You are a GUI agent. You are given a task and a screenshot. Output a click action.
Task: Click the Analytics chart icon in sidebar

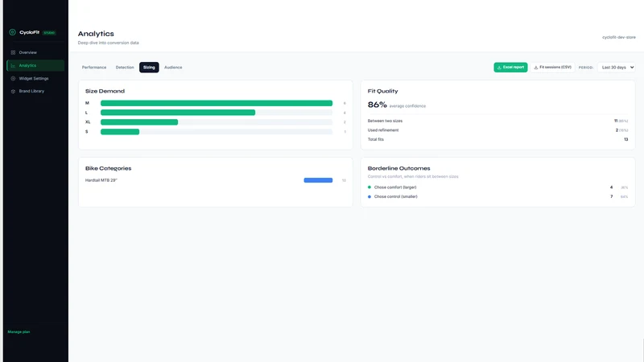pyautogui.click(x=13, y=66)
